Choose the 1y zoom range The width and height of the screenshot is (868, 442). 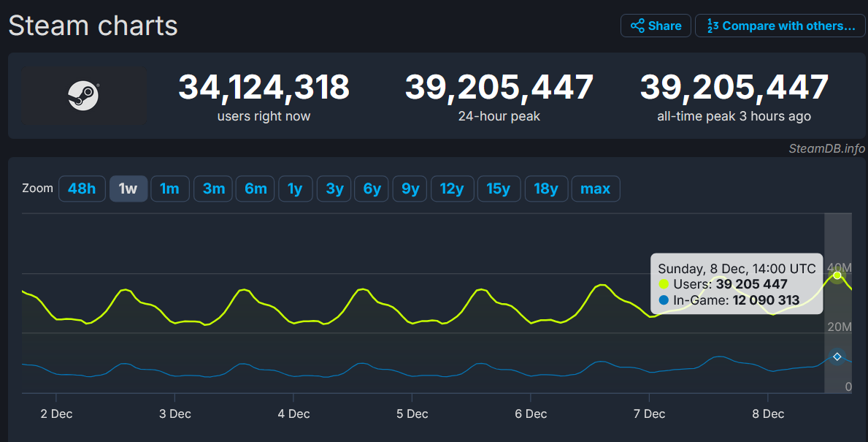click(296, 189)
